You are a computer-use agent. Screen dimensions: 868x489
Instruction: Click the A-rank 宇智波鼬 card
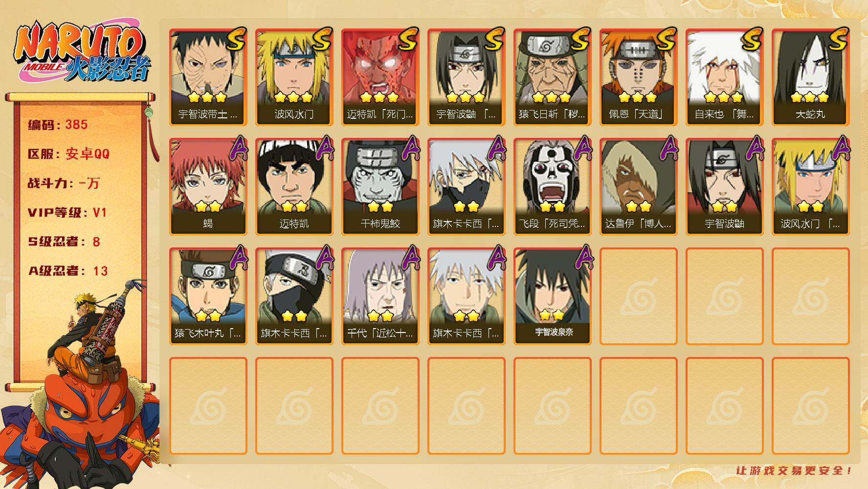(x=724, y=187)
